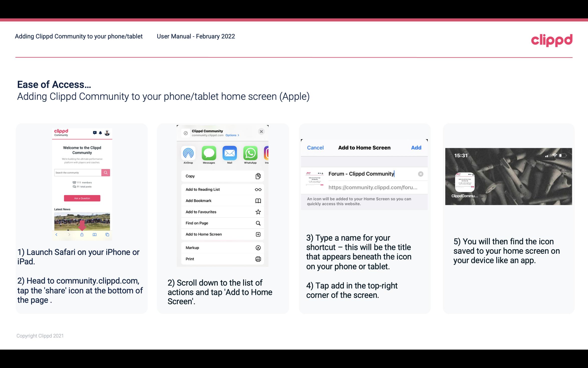The width and height of the screenshot is (588, 368).
Task: Enable visibility of ClippdCommu app icon
Action: (464, 181)
